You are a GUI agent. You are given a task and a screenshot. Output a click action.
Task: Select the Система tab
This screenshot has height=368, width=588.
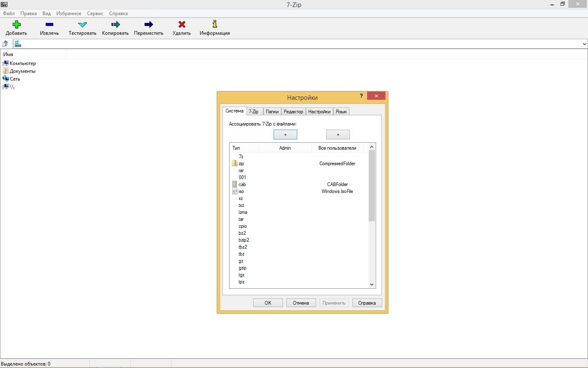(234, 111)
